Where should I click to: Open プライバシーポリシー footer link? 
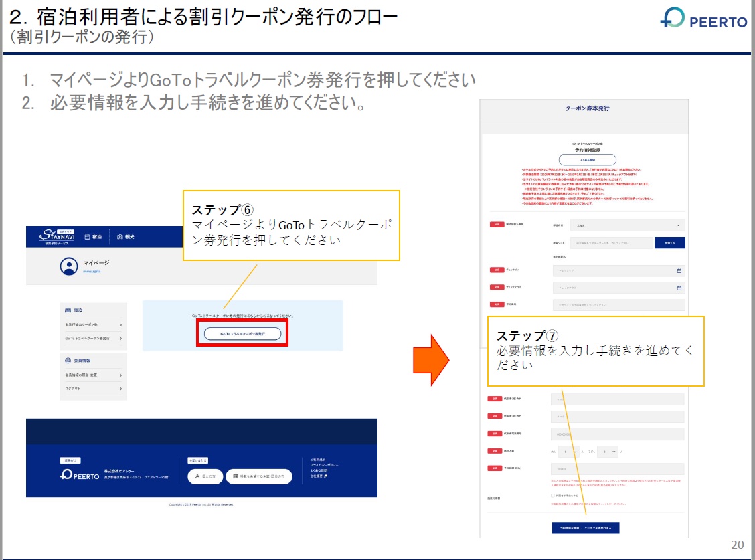pos(324,465)
